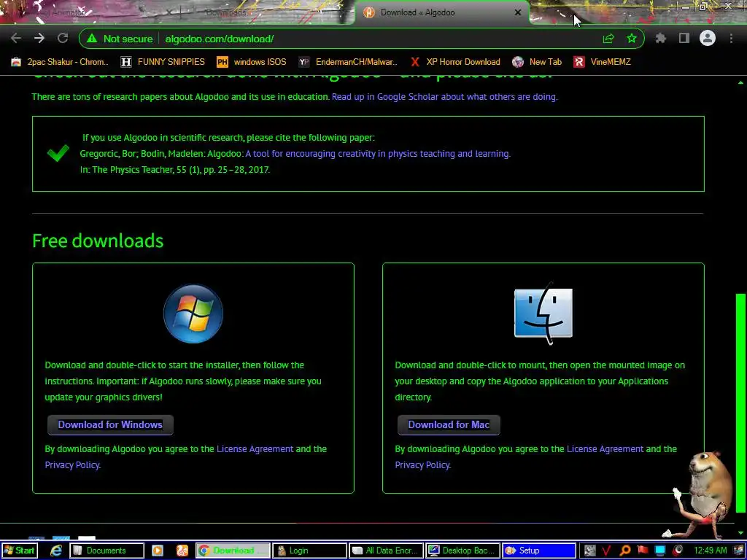Click the round dark tray icon beside the clock
747x560 pixels.
point(678,551)
